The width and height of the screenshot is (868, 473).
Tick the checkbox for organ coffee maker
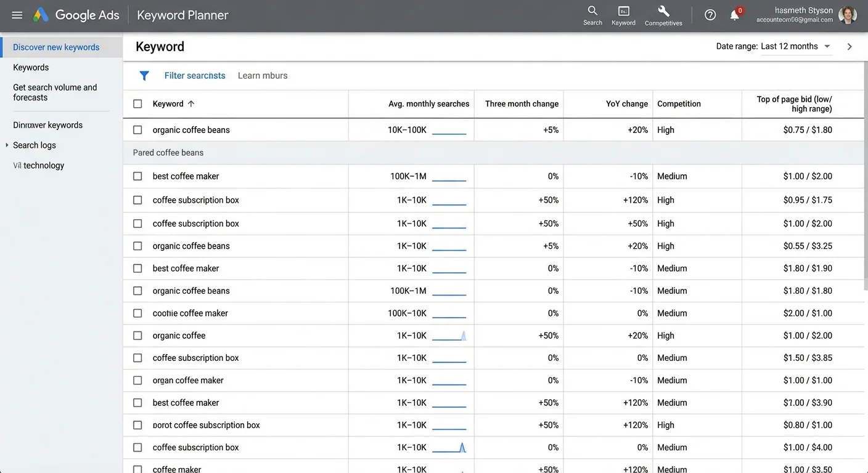click(137, 380)
